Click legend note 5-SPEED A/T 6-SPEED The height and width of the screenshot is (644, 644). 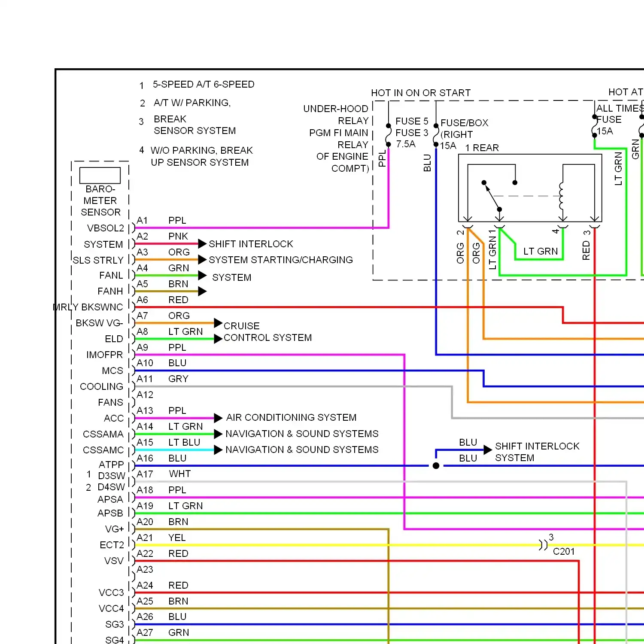pyautogui.click(x=204, y=85)
